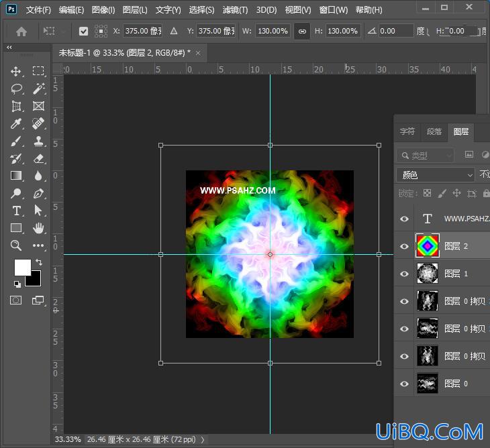The height and width of the screenshot is (448, 490).
Task: Select the Eyedropper tool
Action: coord(16,123)
